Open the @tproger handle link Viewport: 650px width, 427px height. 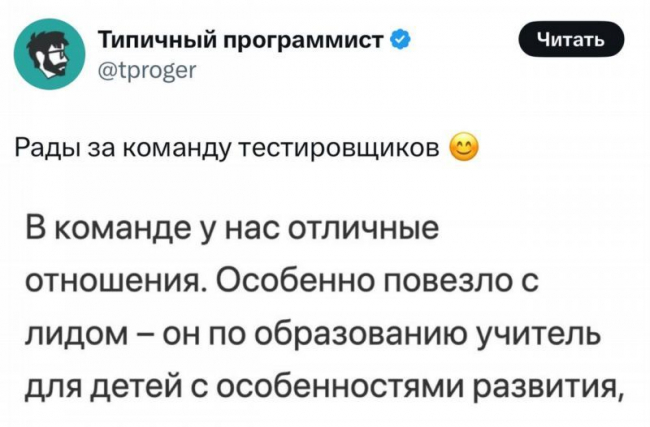tap(148, 71)
